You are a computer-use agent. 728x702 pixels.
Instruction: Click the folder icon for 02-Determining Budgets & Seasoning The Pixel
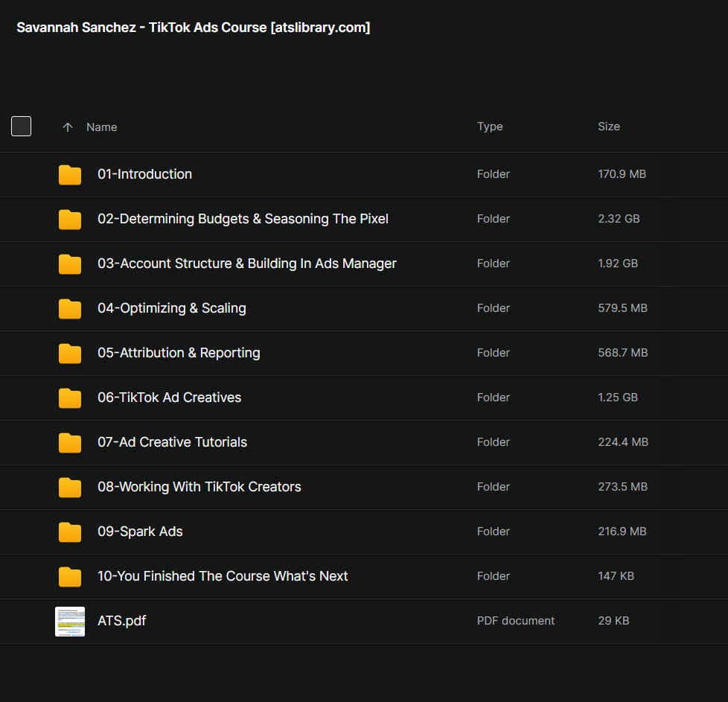pyautogui.click(x=70, y=219)
